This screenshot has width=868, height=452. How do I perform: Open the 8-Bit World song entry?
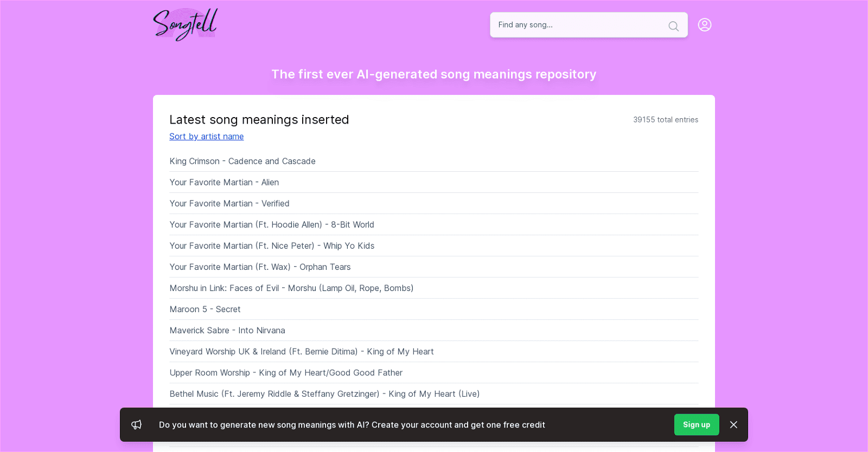tap(271, 224)
